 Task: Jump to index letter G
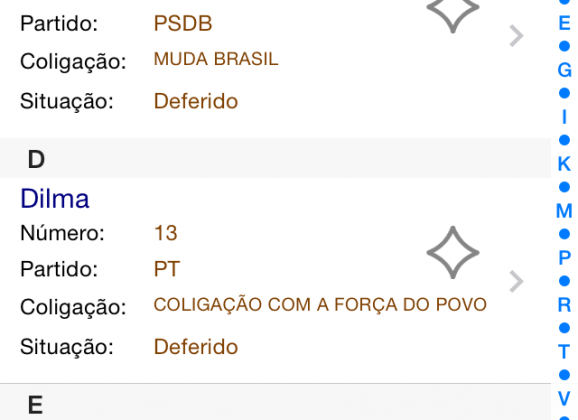click(564, 70)
